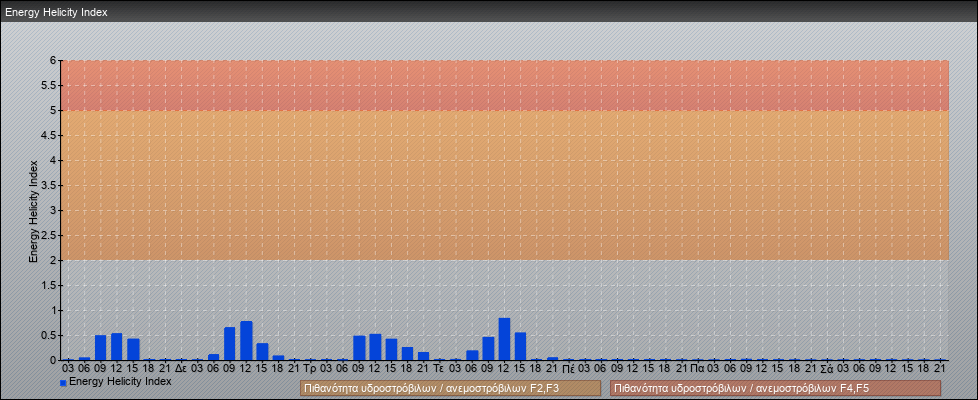Select the tallest bar at 12 after Τε
Viewport: 978px width, 400px height.
point(504,339)
